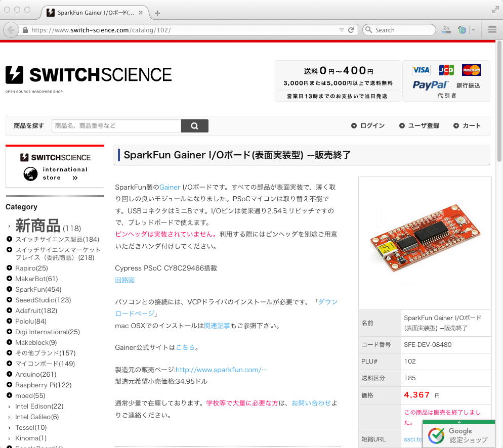Open the Kinoma(1) category
503x448 pixels.
tap(31, 438)
